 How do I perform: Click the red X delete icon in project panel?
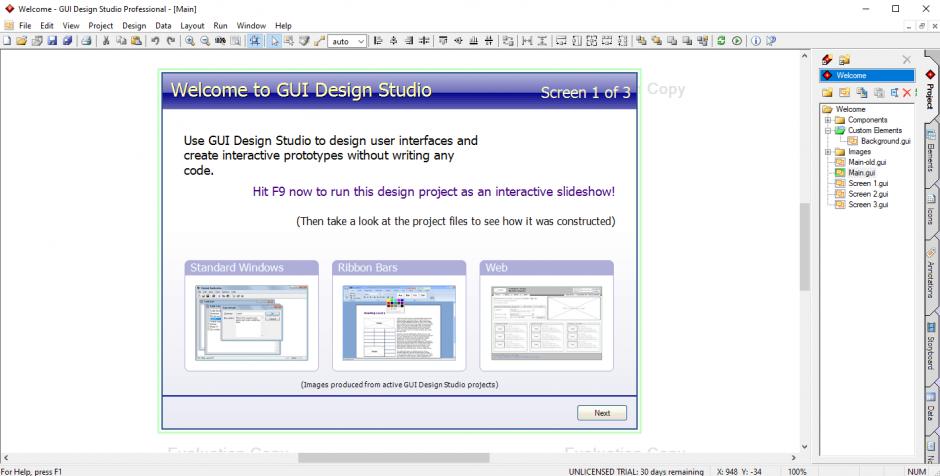coord(906,92)
